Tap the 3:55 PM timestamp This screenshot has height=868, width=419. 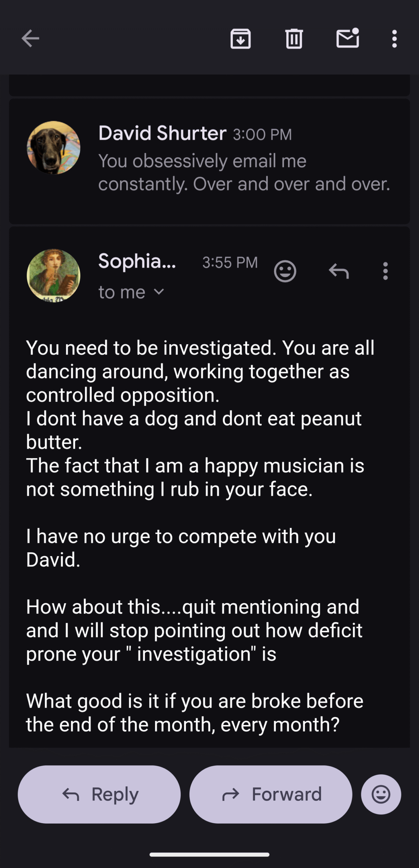[x=230, y=262]
